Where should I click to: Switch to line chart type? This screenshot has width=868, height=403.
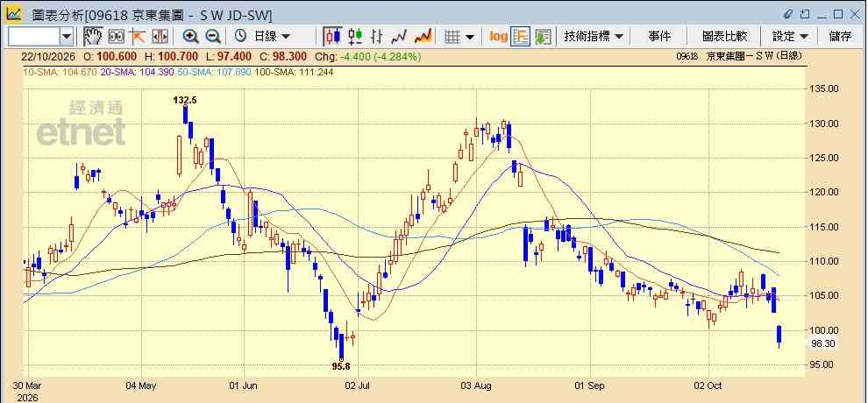(x=400, y=37)
